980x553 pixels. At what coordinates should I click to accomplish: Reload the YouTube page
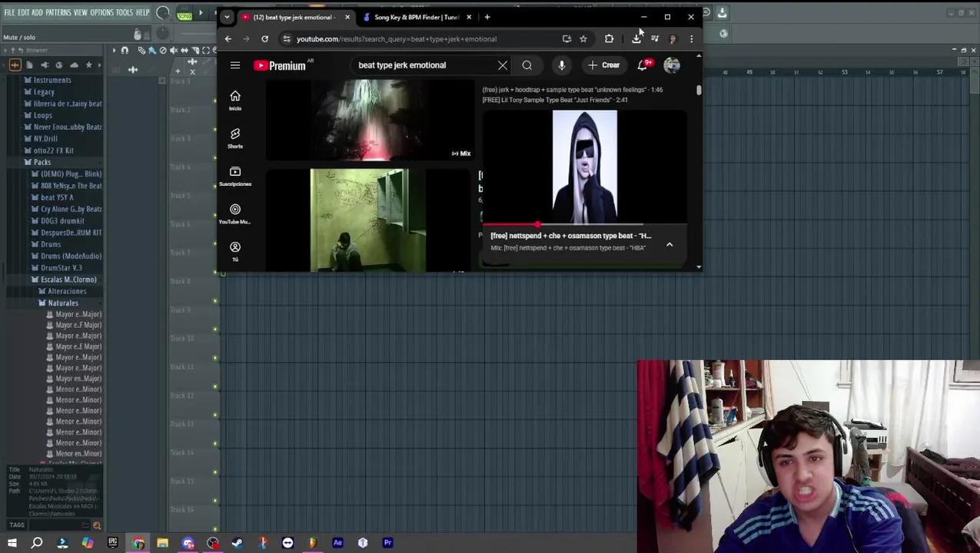click(x=265, y=38)
